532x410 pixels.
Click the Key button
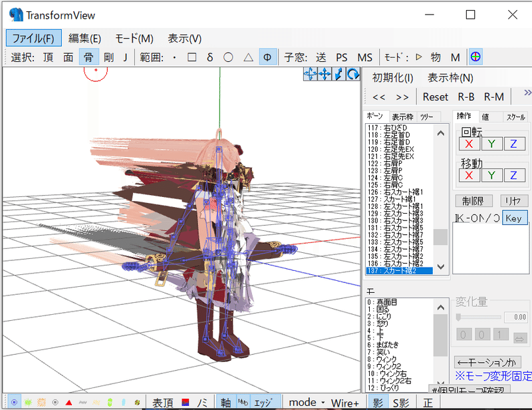click(514, 218)
